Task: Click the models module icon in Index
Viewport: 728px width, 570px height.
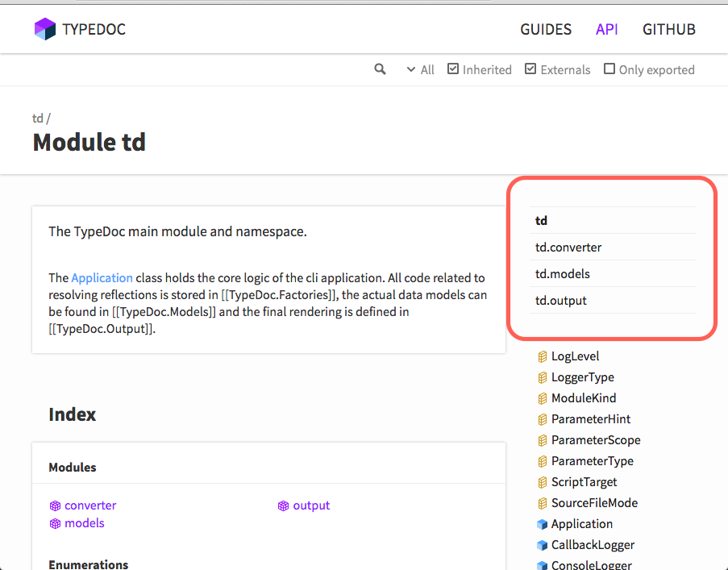Action: coord(56,523)
